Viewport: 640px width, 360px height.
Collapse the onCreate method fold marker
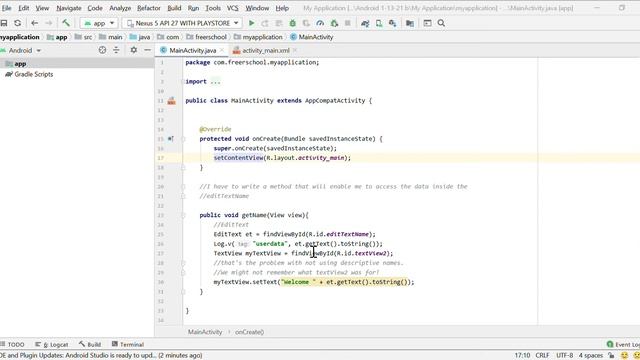[x=183, y=139]
